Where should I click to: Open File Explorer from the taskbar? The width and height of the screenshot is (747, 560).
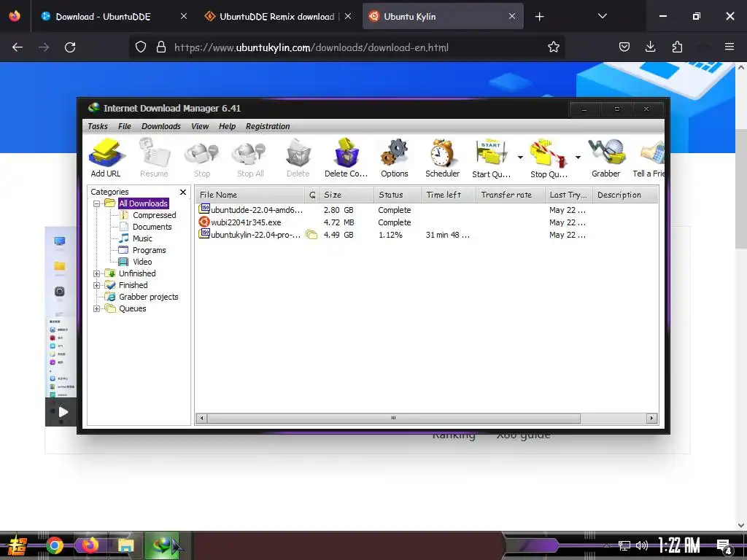pos(125,545)
